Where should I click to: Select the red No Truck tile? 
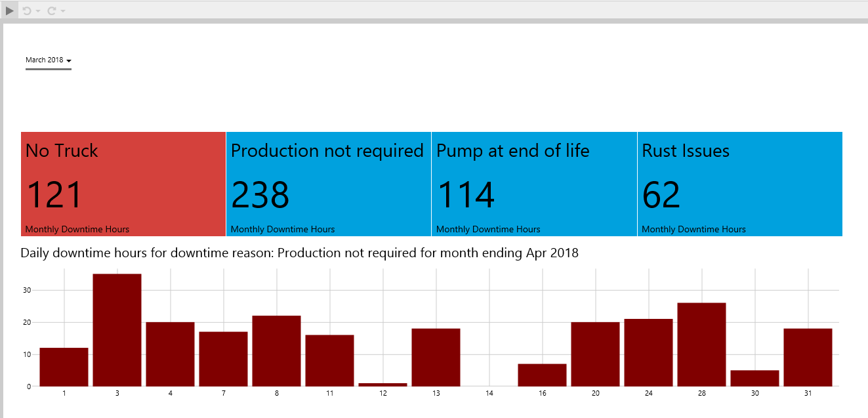click(123, 184)
